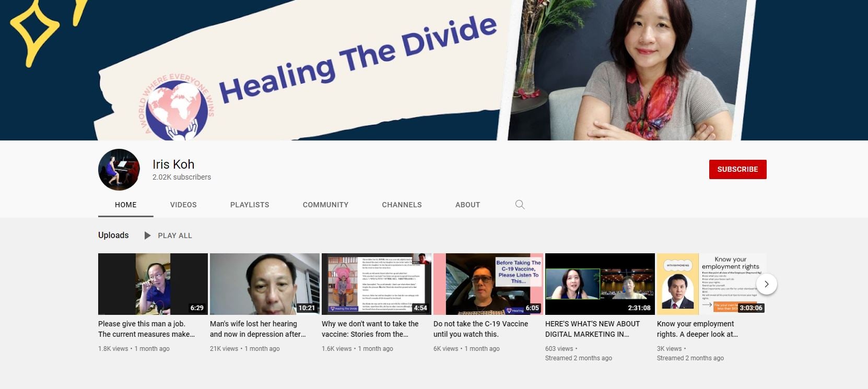
Task: Open the 'Before Taking The C-19 Vaccine' thumbnail
Action: click(x=488, y=284)
